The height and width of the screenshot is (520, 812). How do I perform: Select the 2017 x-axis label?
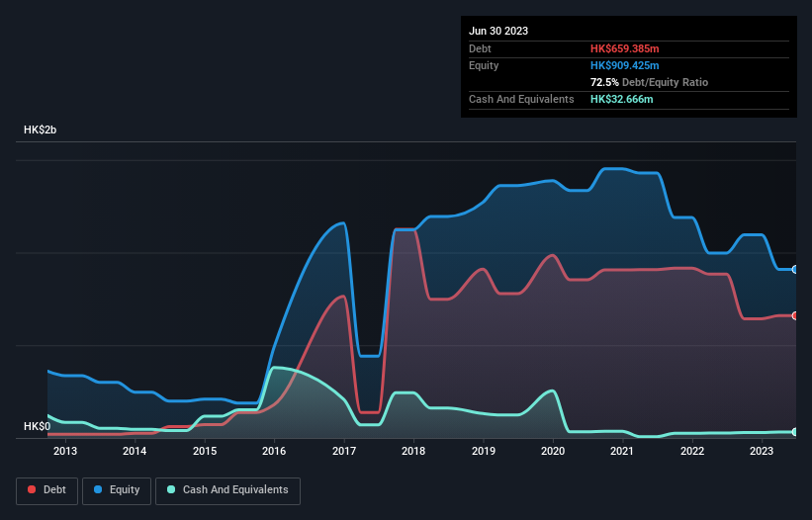(x=344, y=451)
